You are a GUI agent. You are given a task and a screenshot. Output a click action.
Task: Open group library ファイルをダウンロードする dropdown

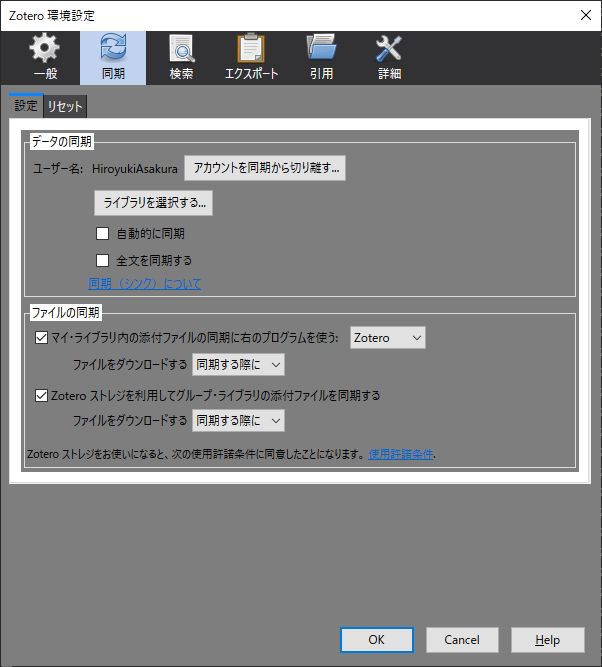238,421
